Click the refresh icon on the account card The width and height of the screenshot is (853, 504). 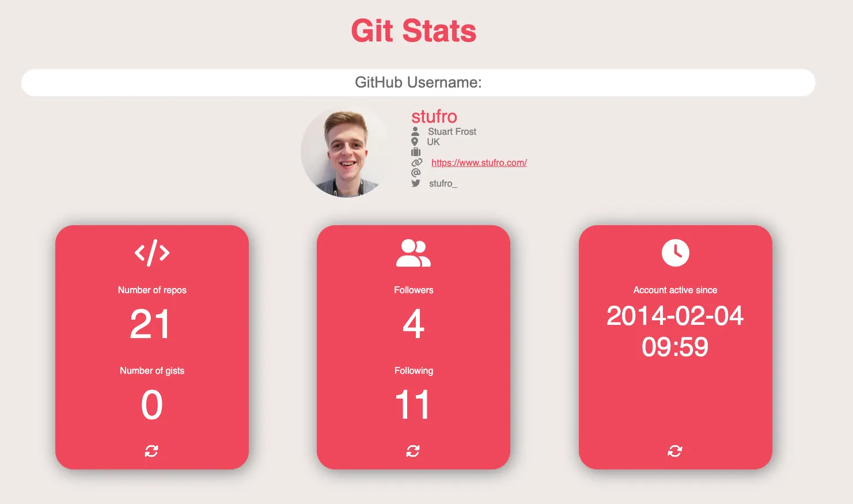pos(674,451)
